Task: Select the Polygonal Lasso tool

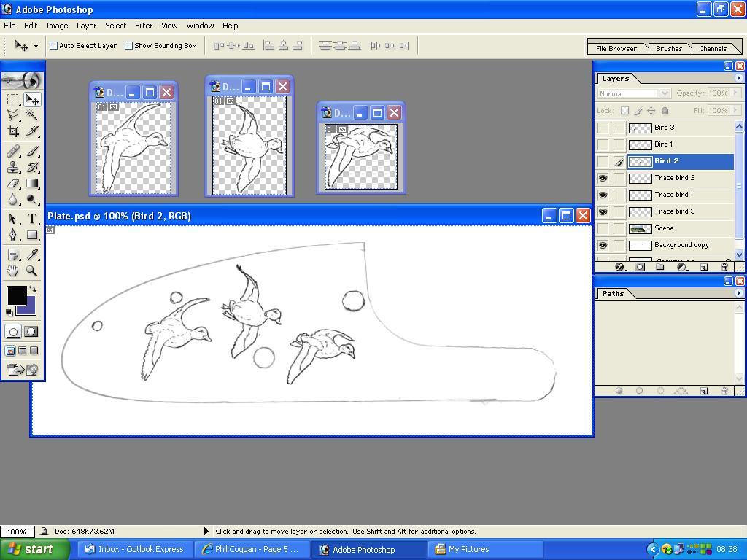Action: coord(13,114)
